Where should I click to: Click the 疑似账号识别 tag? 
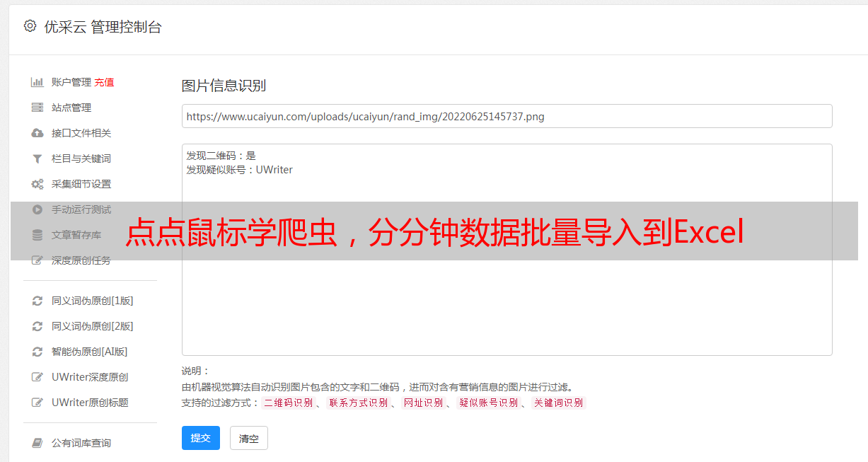(x=488, y=403)
